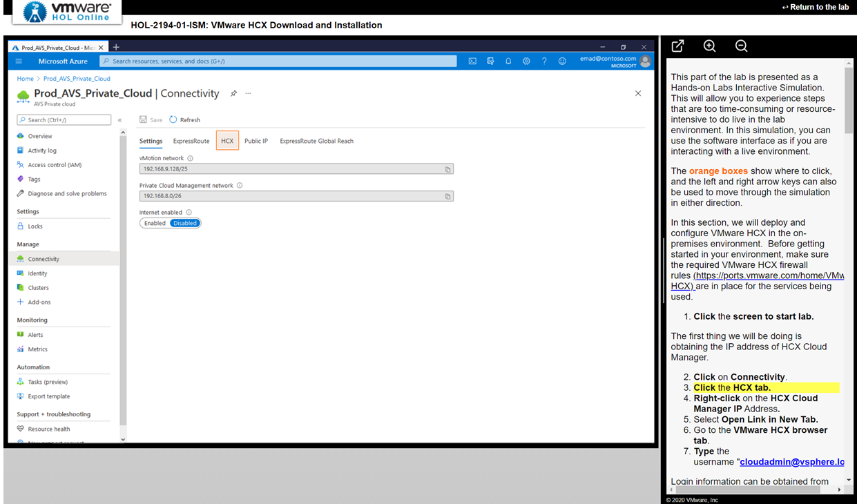Click the lab manual vertical scrollbar
This screenshot has width=857, height=504.
849,101
